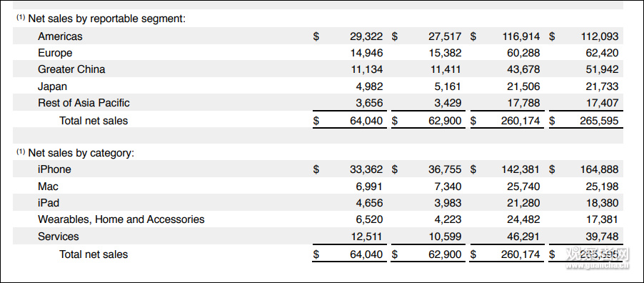Click the Net sales by reportable segment heading
Screen dimensions: 644x283
pyautogui.click(x=101, y=19)
